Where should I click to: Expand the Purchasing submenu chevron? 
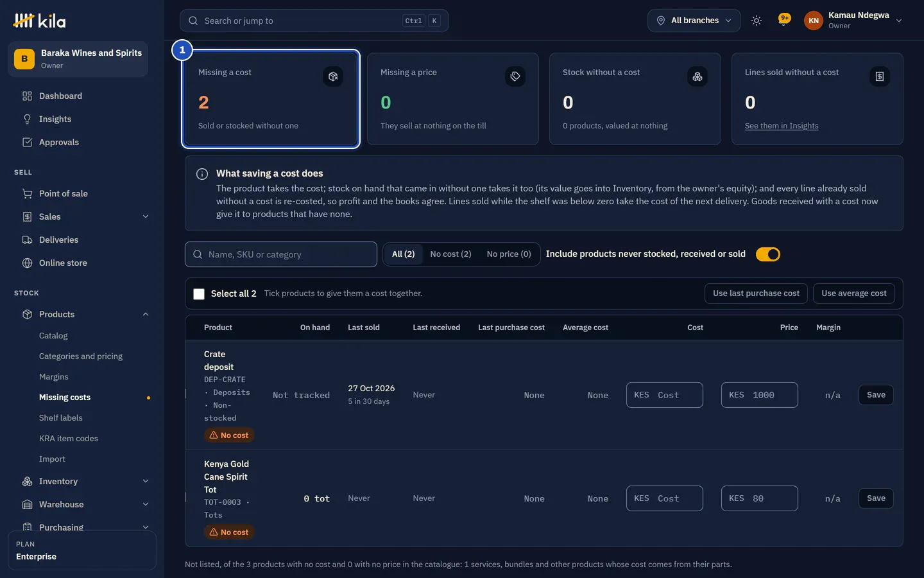point(146,527)
